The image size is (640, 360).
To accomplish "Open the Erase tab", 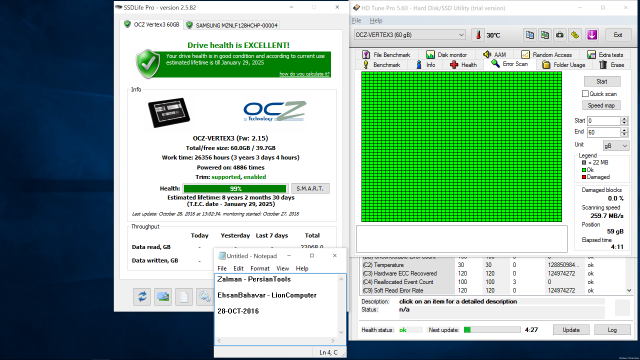I will 611,65.
